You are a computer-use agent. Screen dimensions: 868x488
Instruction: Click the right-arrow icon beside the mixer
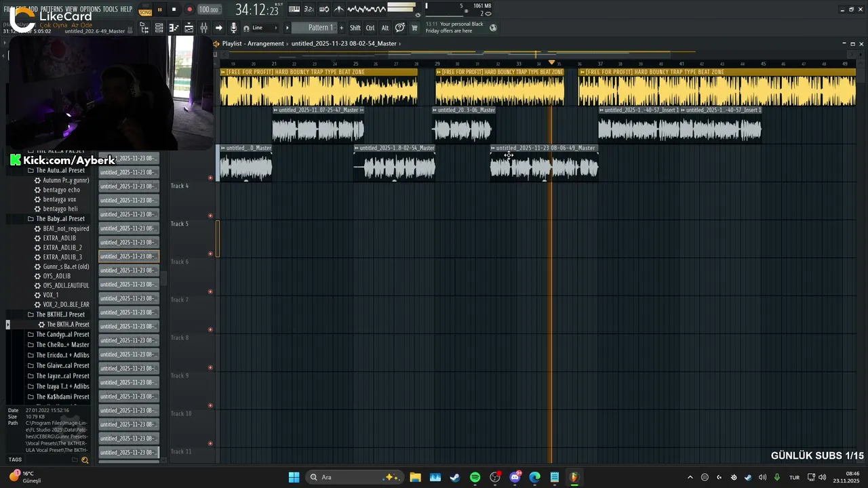tap(218, 28)
